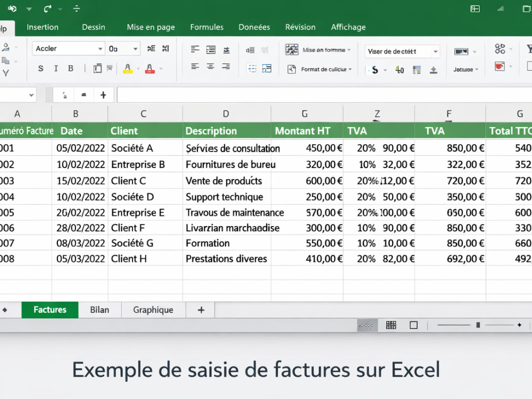Select date cell 28/02/2022
Viewport: 532px width, 399px height.
80,228
